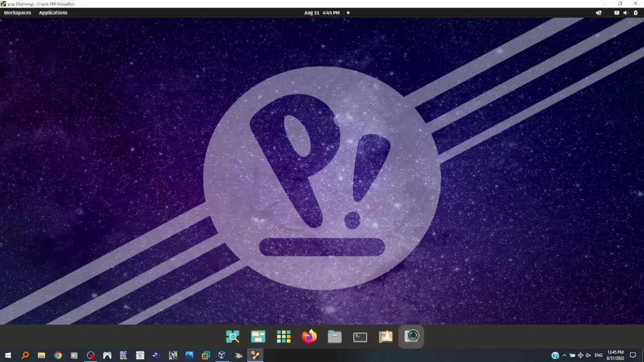
Task: Open Pop!_Shop rocket icon in the dock
Action: pos(386,337)
